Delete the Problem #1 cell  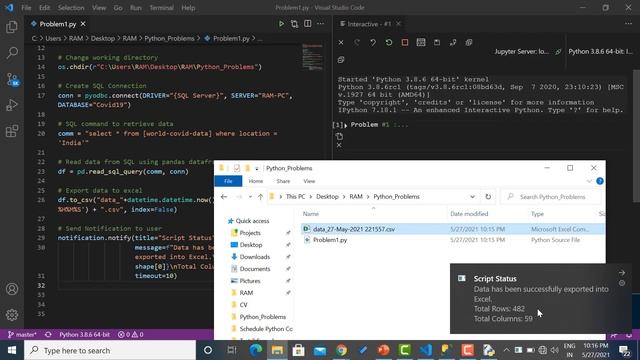(x=339, y=145)
